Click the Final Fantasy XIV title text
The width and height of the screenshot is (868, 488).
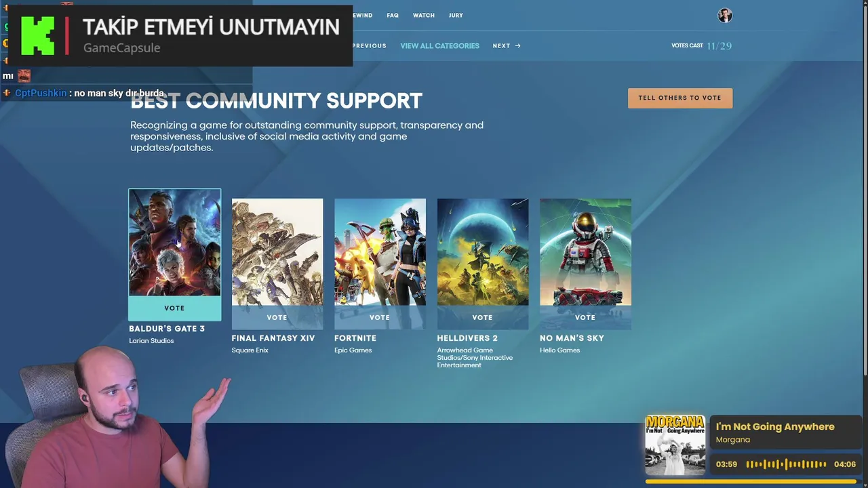273,338
